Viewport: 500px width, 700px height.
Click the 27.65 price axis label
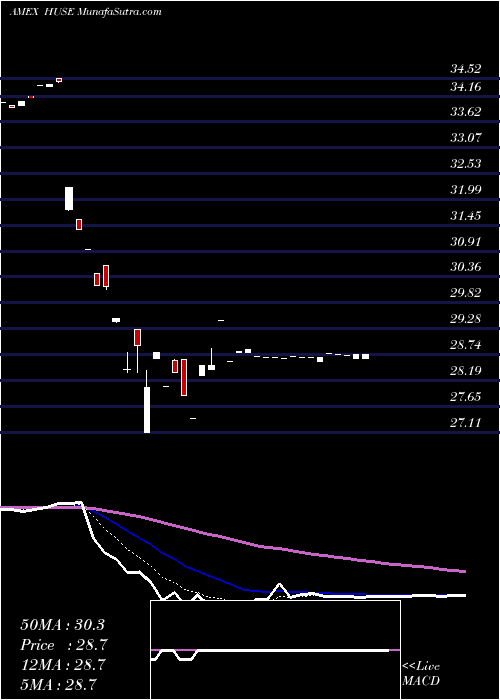point(466,396)
